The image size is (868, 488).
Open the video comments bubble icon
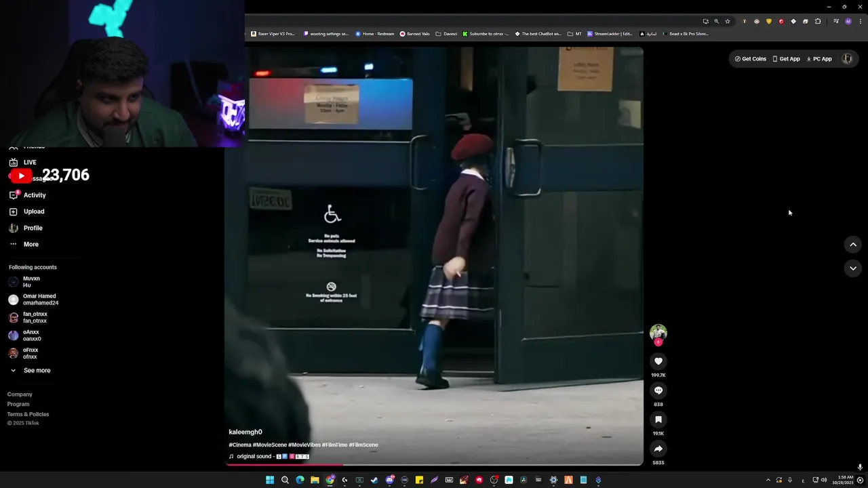click(x=658, y=390)
